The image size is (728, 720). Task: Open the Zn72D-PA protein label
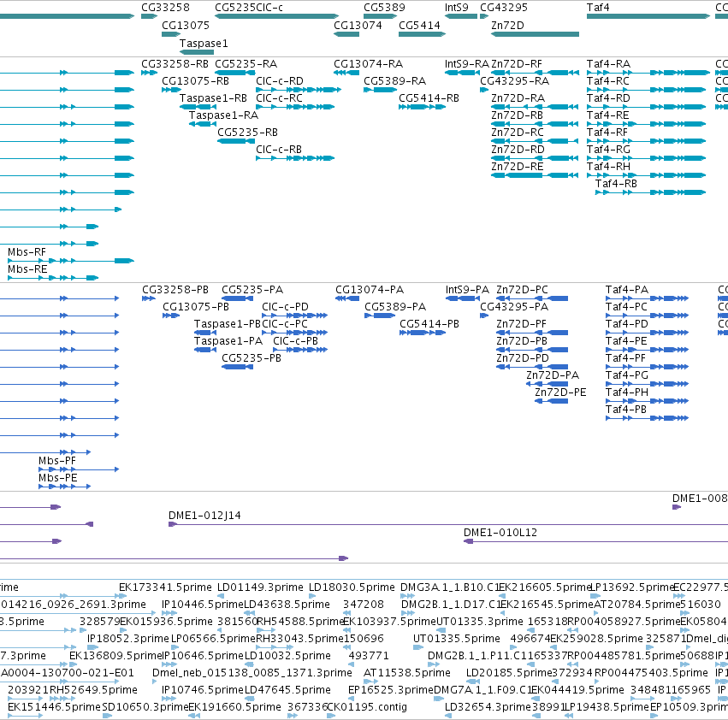553,375
